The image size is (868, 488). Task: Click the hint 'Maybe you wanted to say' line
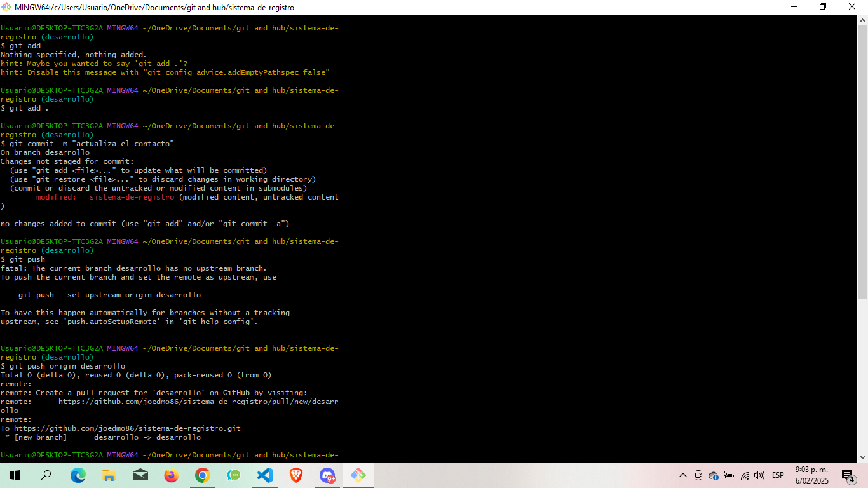(x=94, y=64)
